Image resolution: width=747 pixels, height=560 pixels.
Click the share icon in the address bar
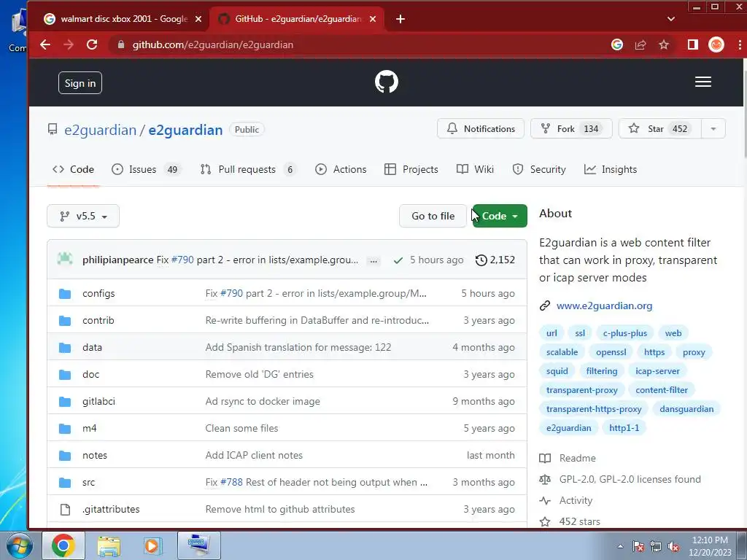click(640, 44)
